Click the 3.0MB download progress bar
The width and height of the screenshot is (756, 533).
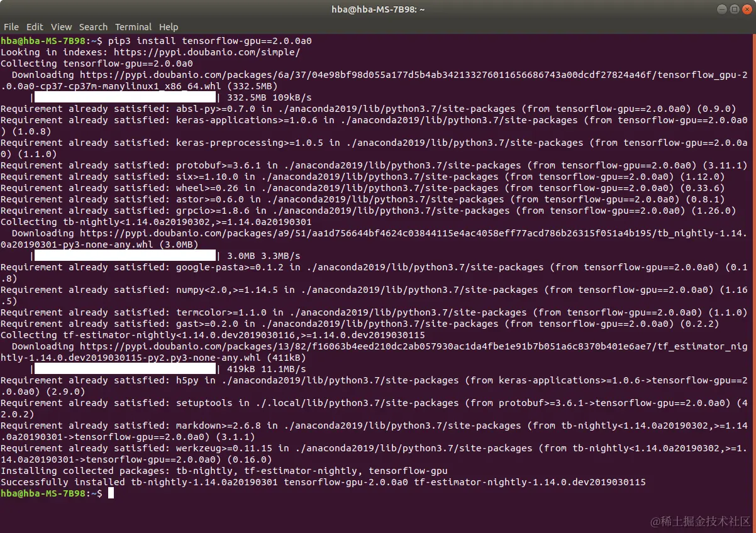pyautogui.click(x=125, y=256)
